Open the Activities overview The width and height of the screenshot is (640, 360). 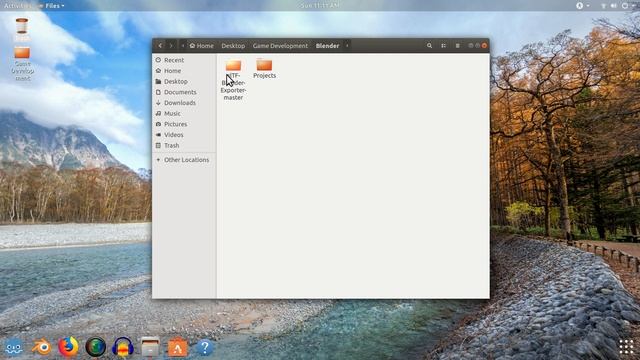17,6
